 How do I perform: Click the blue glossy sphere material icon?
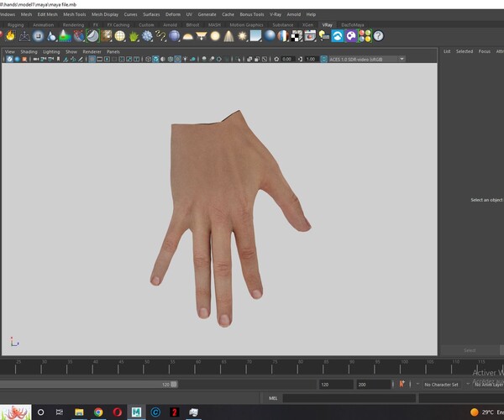[270, 36]
